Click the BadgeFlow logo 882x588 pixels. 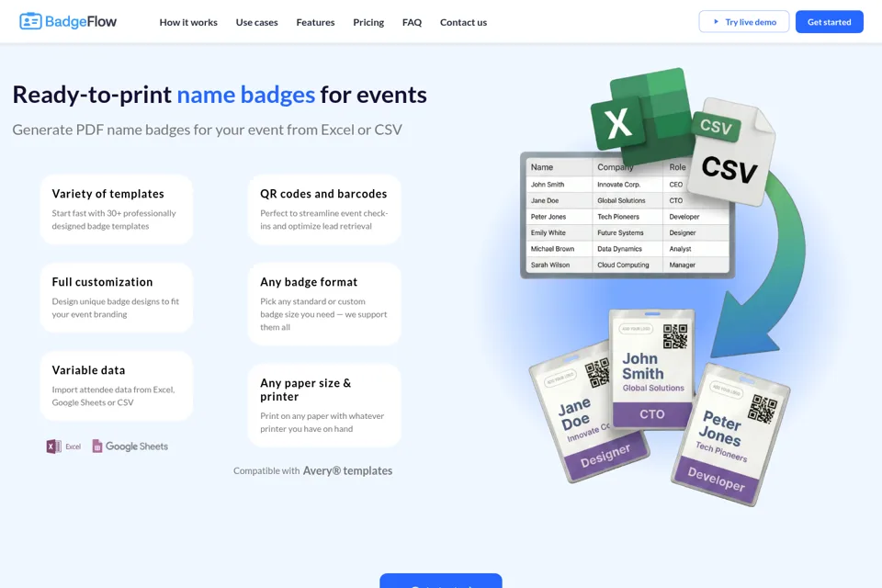pos(68,21)
